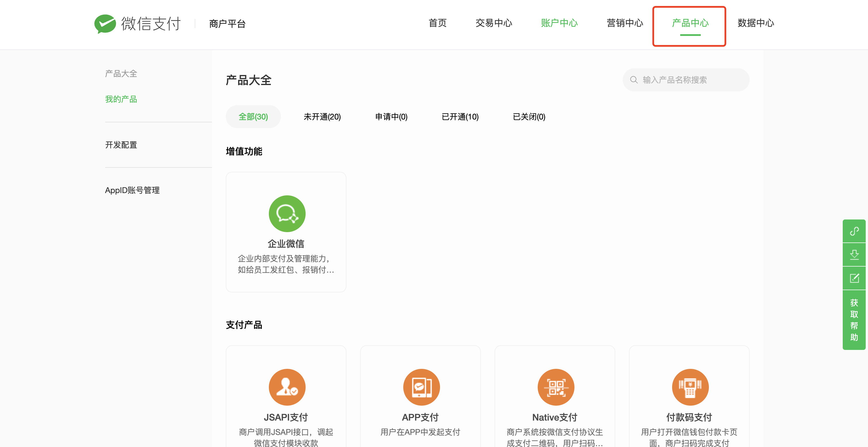Click the edit feedback icon in the side toolbar
This screenshot has height=447, width=868.
pyautogui.click(x=854, y=278)
